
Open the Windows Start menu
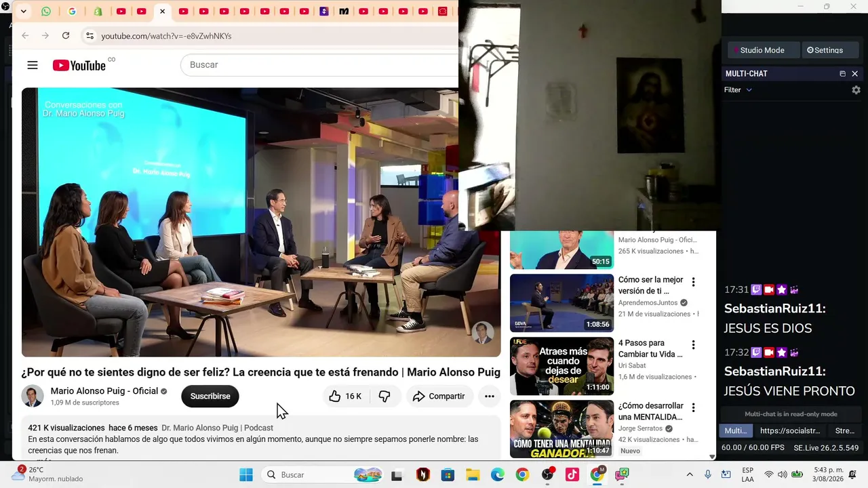[x=246, y=474]
